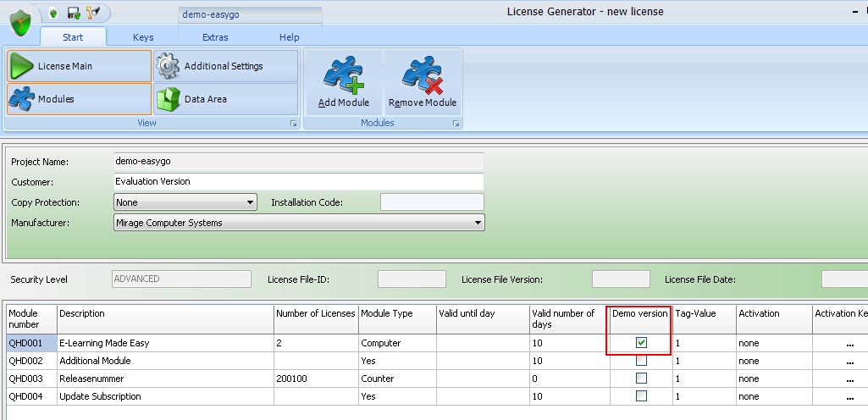The image size is (868, 420).
Task: Enable Demo version for Additional Module
Action: [x=641, y=361]
